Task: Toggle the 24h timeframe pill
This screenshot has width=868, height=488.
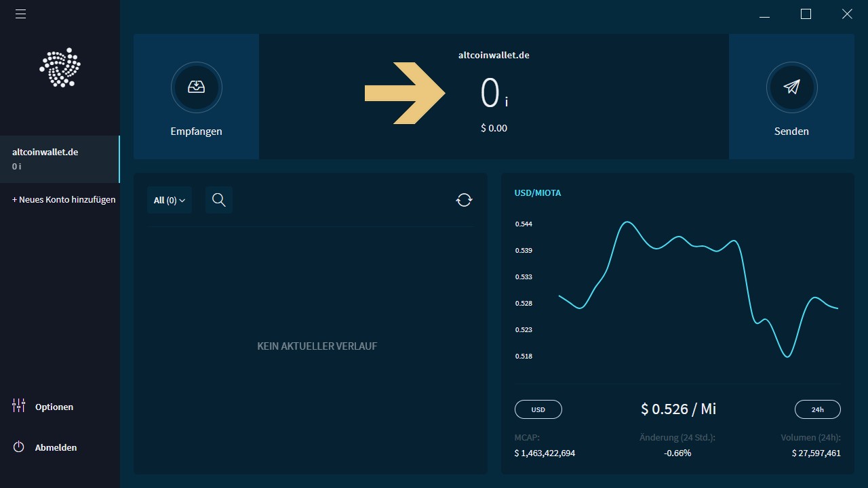Action: coord(818,409)
